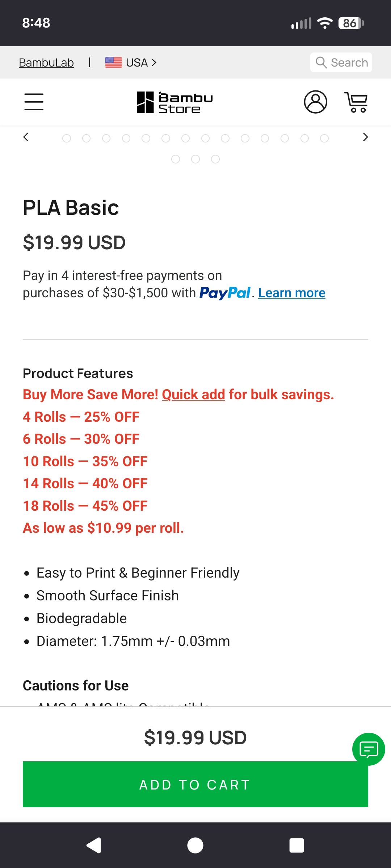This screenshot has height=868, width=391.
Task: Go to next product image arrow
Action: click(365, 137)
